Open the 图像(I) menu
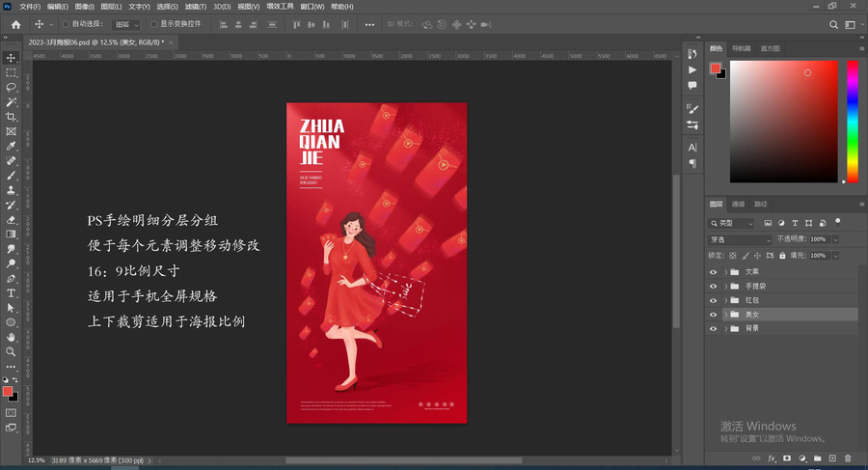 point(84,7)
